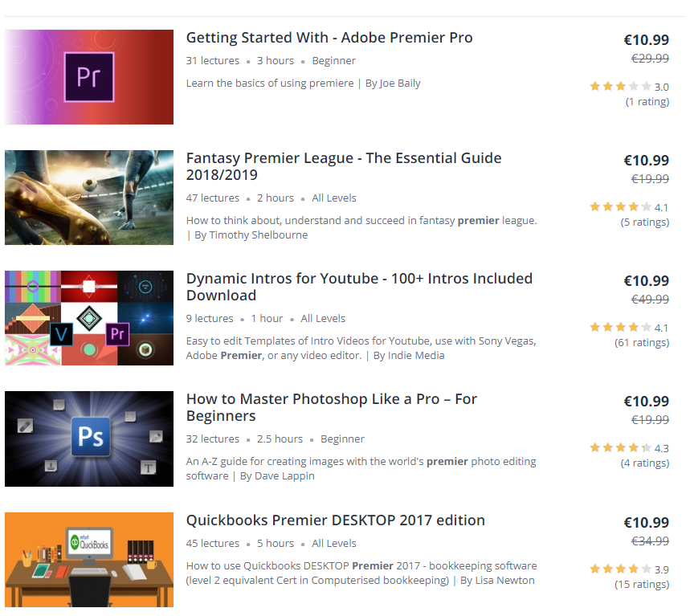Viewport: 690px width, 616px height.
Task: Open the Photoshop Ps logo thumbnail
Action: [x=89, y=439]
